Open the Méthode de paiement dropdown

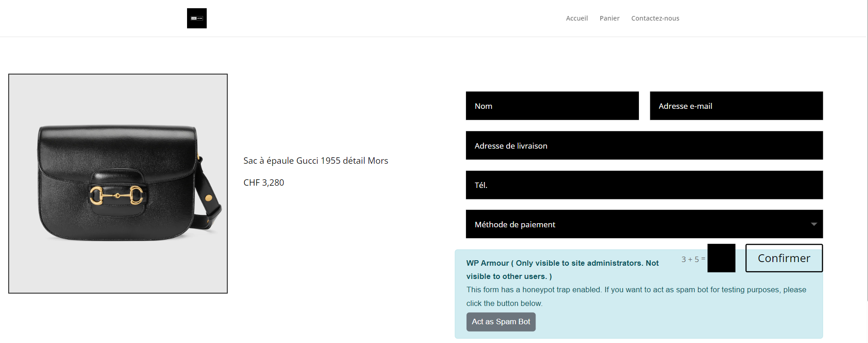[x=640, y=224]
